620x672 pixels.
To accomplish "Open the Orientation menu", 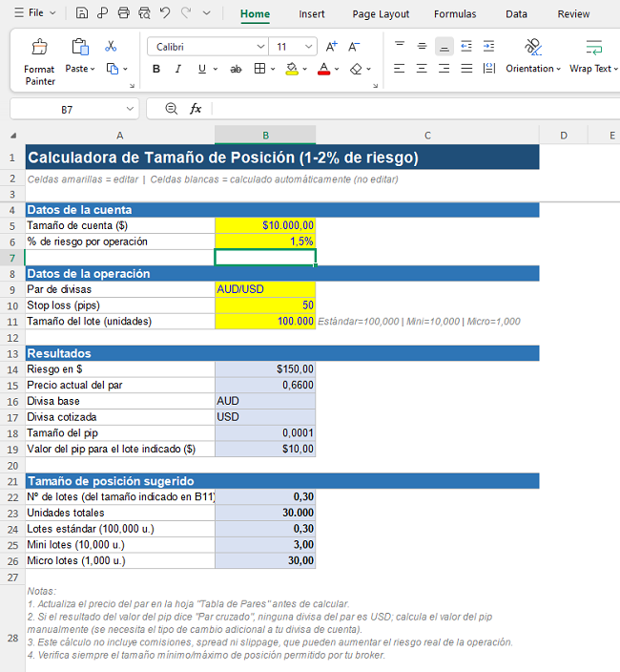I will point(533,69).
